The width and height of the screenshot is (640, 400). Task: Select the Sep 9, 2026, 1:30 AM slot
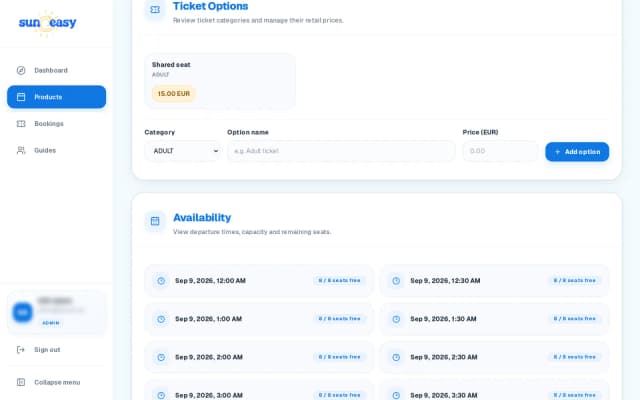pos(494,319)
